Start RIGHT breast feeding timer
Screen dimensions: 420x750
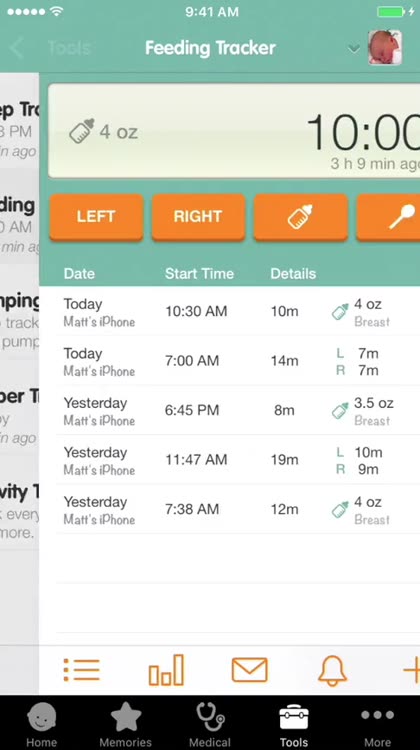click(x=199, y=217)
